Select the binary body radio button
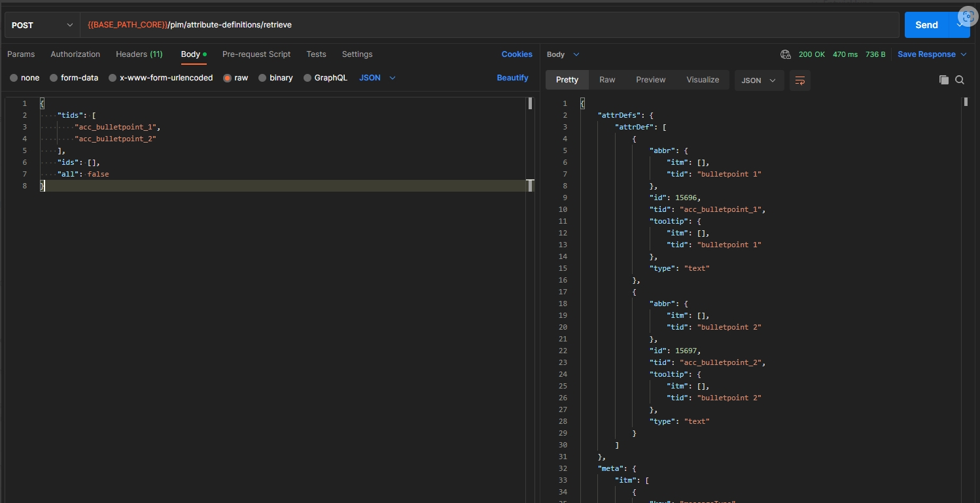This screenshot has width=980, height=503. tap(262, 78)
